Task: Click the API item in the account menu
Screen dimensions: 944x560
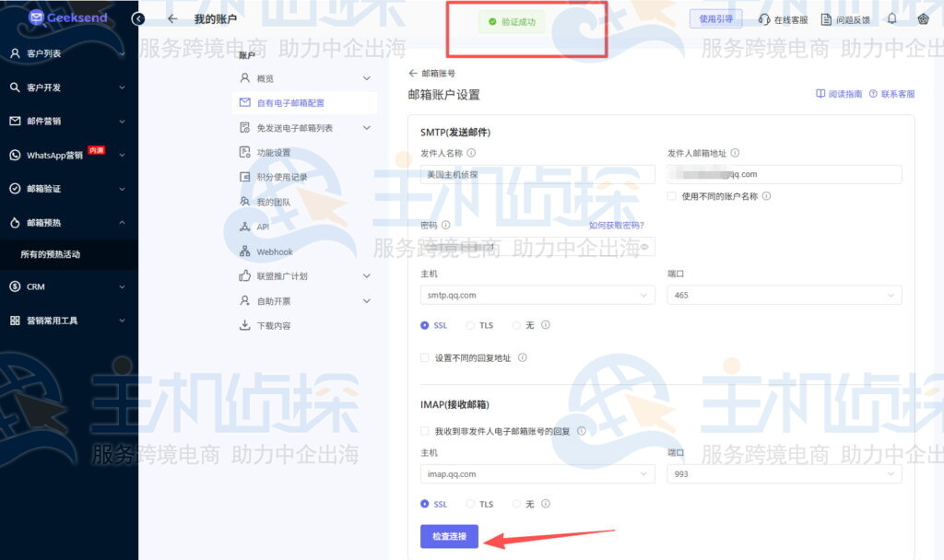Action: 261,227
